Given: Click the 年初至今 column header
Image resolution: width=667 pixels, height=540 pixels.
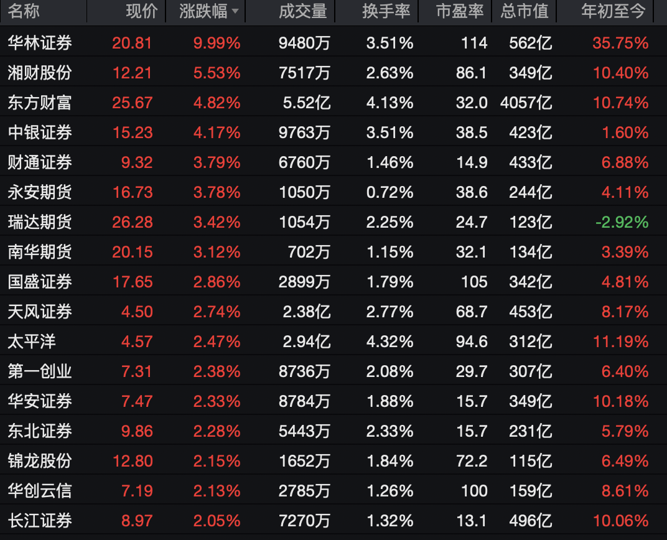Looking at the screenshot, I should tap(615, 12).
